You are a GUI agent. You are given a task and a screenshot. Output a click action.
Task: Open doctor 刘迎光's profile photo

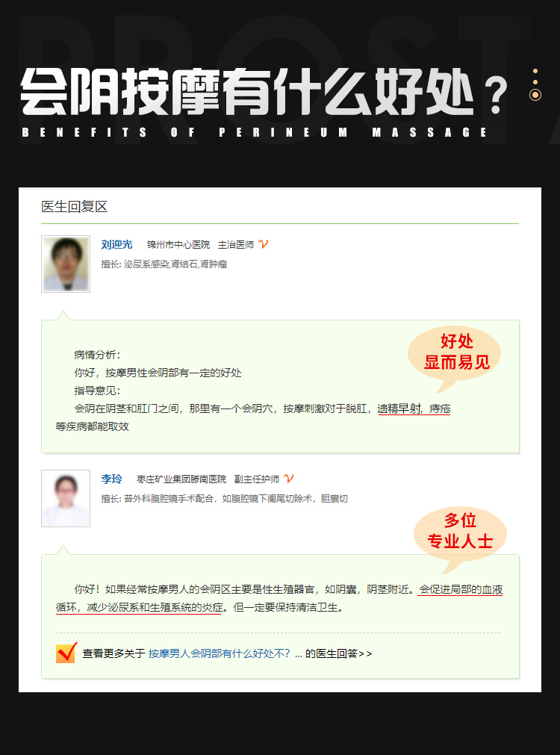(66, 264)
